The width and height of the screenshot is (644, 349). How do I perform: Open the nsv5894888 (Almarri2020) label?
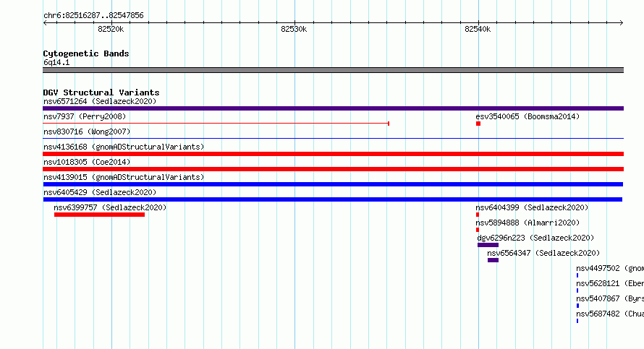point(528,223)
